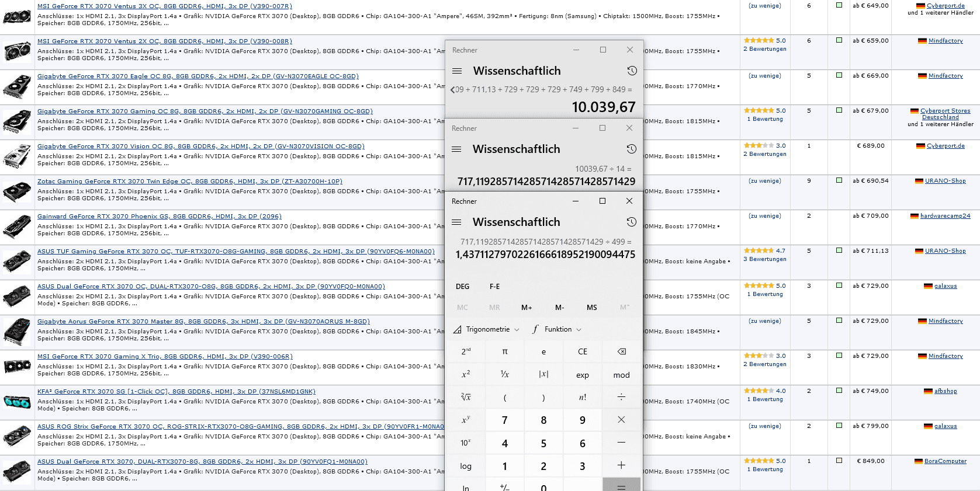Image resolution: width=980 pixels, height=491 pixels.
Task: Click the front calculator result display
Action: coord(545,255)
